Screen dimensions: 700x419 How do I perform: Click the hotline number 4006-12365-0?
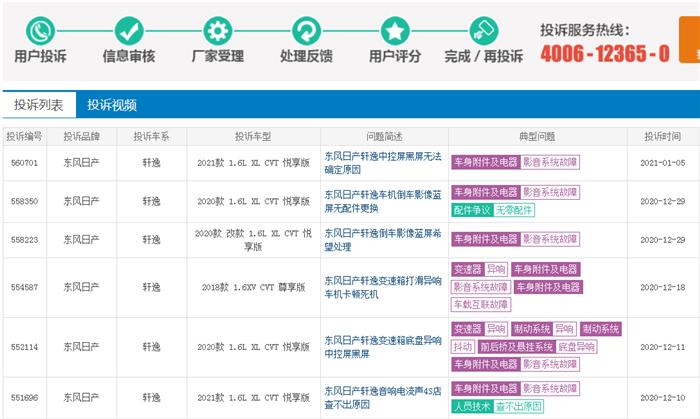tap(605, 54)
